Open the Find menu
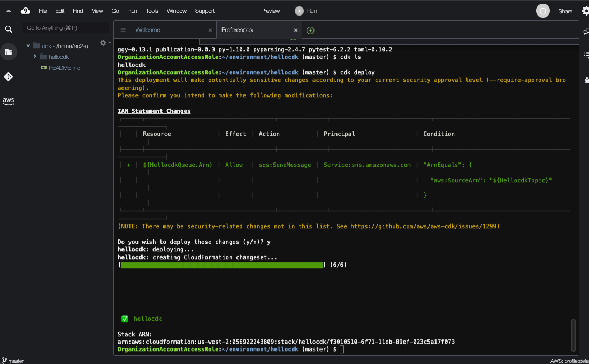This screenshot has height=364, width=589. [x=78, y=11]
